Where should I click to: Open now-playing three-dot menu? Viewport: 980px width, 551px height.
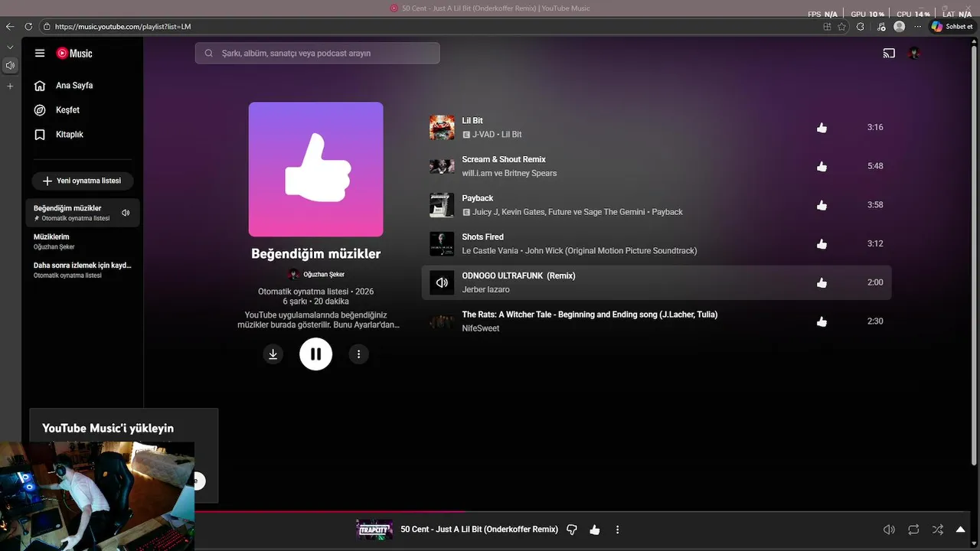click(617, 530)
